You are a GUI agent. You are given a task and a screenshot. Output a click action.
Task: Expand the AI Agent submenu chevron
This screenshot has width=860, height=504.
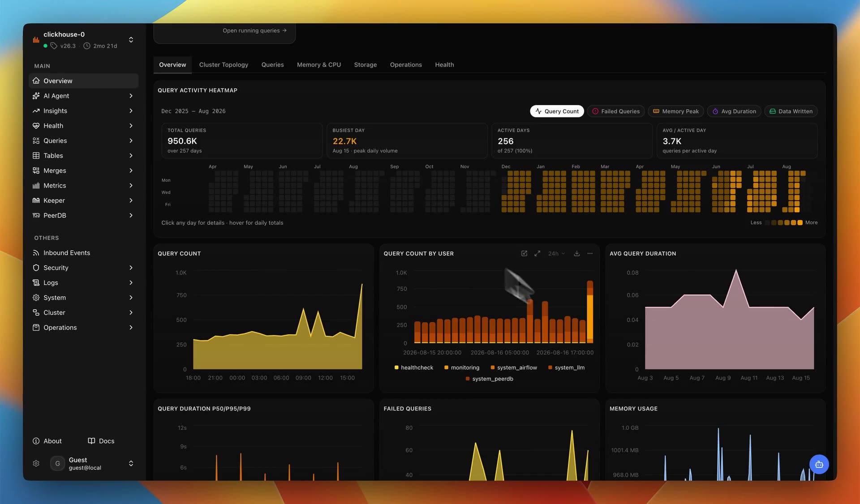pos(131,96)
